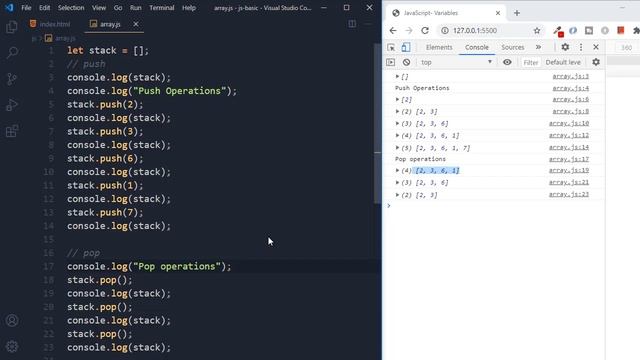Click the "Pop operations" console message

click(420, 159)
